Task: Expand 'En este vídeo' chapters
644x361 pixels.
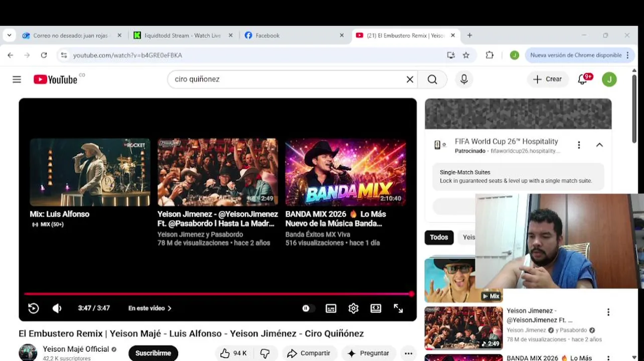Action: (x=150, y=308)
